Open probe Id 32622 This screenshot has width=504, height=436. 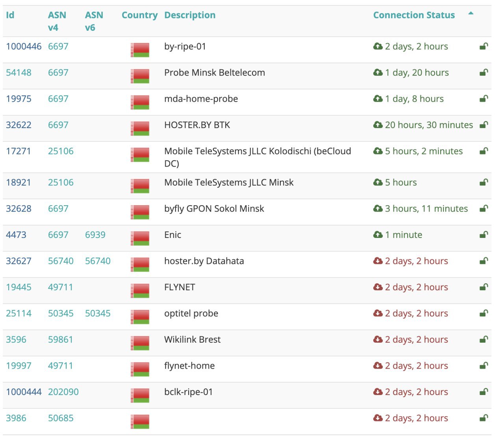point(19,125)
